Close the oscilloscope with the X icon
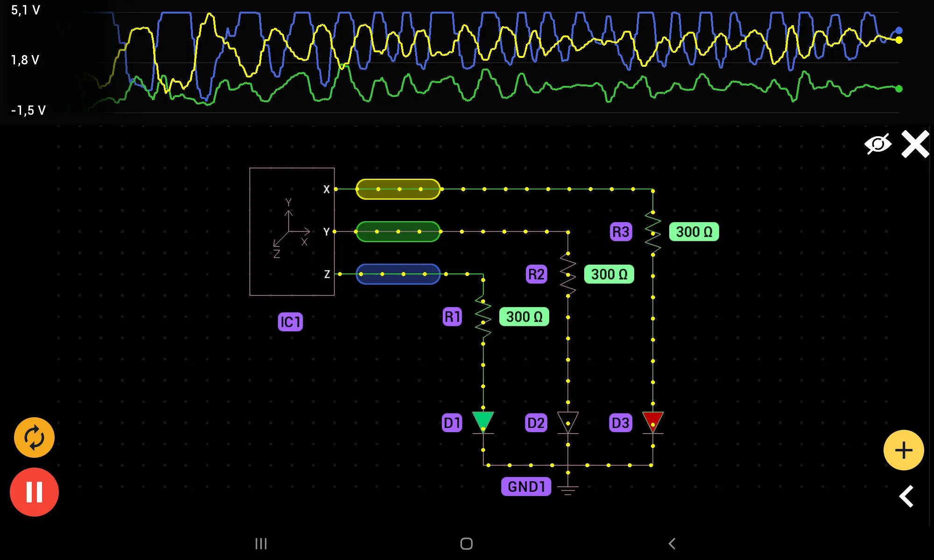The width and height of the screenshot is (934, 560). coord(915,144)
